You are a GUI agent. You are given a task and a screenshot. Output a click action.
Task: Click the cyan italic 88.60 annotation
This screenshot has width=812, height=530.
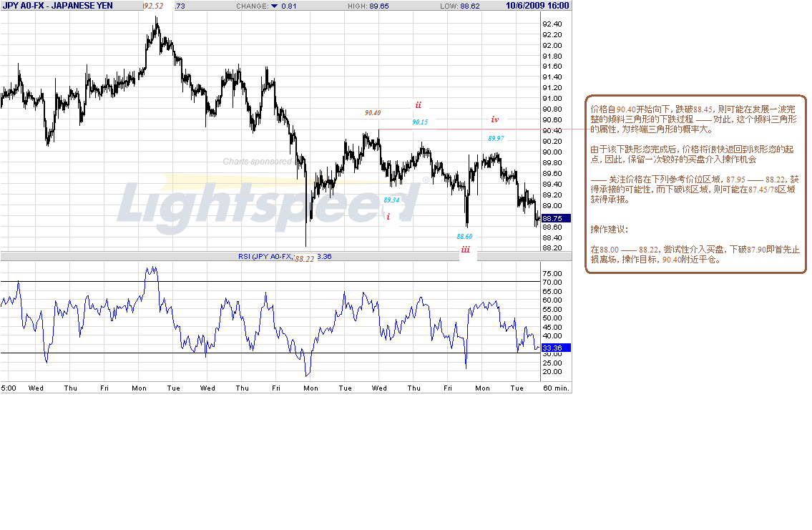coord(464,237)
